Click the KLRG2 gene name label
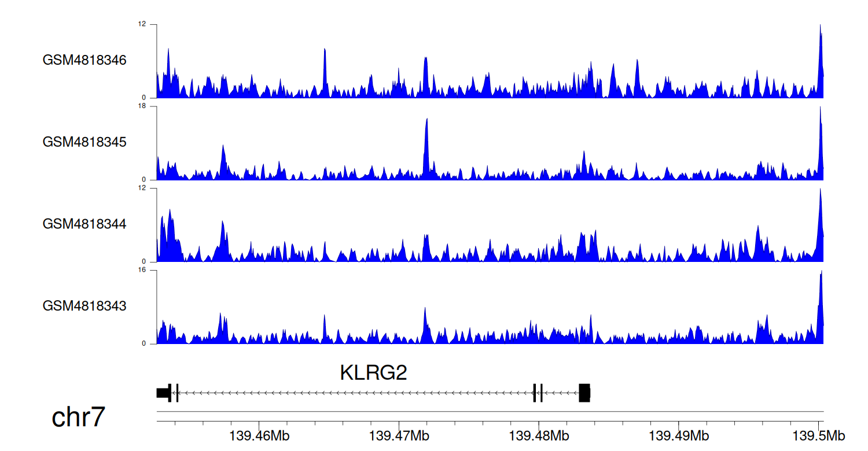Image resolution: width=868 pixels, height=451 pixels. click(373, 373)
